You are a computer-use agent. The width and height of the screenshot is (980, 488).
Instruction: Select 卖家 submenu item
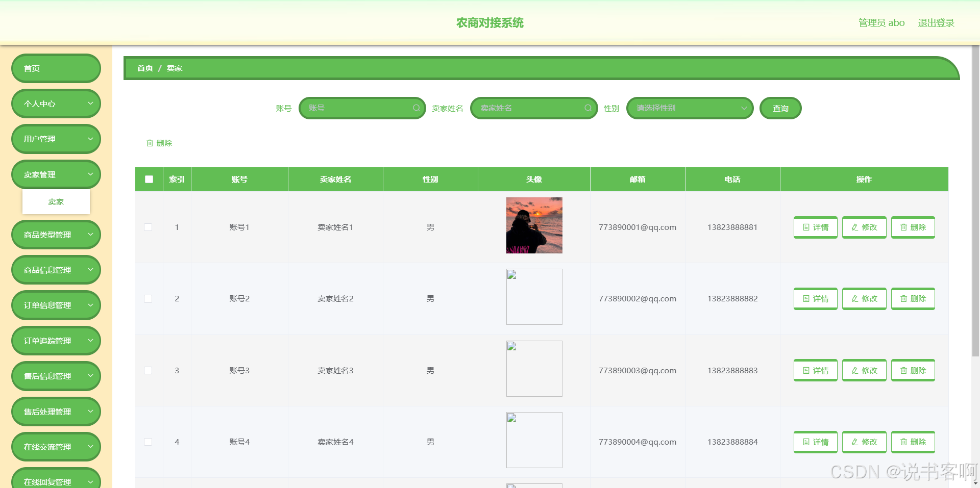[x=56, y=202]
